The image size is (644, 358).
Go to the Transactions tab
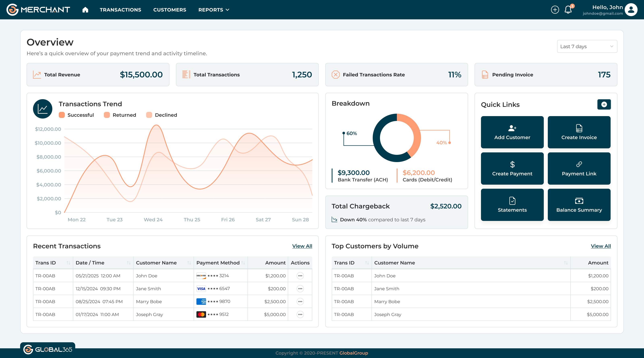click(x=120, y=10)
